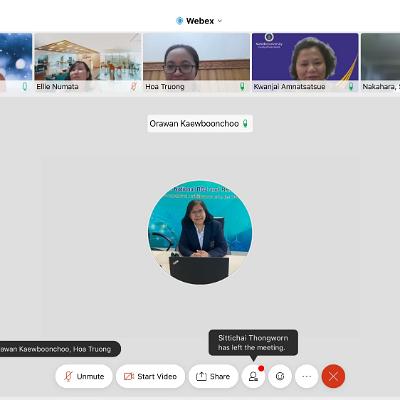Click Hoa Truong's green microphone icon

pyautogui.click(x=242, y=87)
